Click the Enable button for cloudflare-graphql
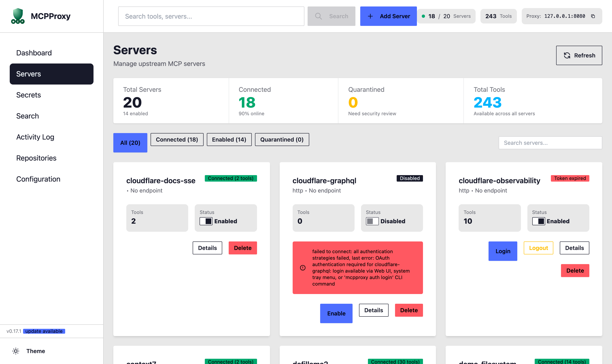Screen dimensions: 612x364 (x=336, y=313)
